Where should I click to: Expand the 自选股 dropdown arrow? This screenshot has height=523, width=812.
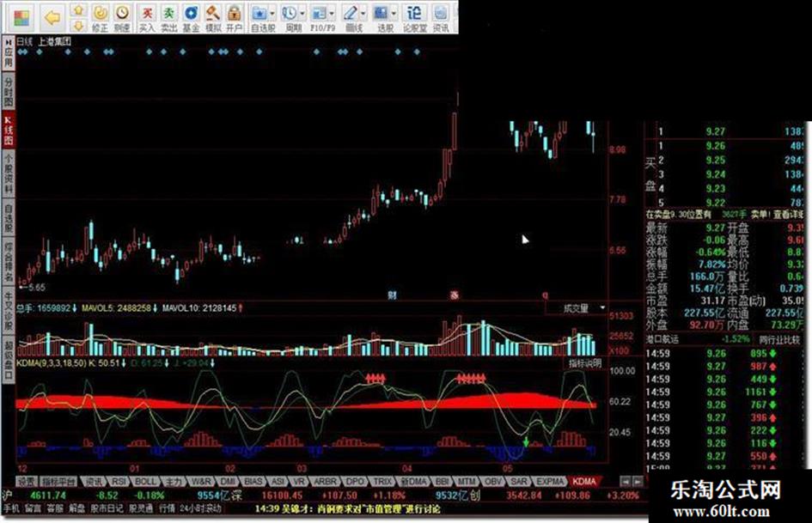[x=273, y=13]
